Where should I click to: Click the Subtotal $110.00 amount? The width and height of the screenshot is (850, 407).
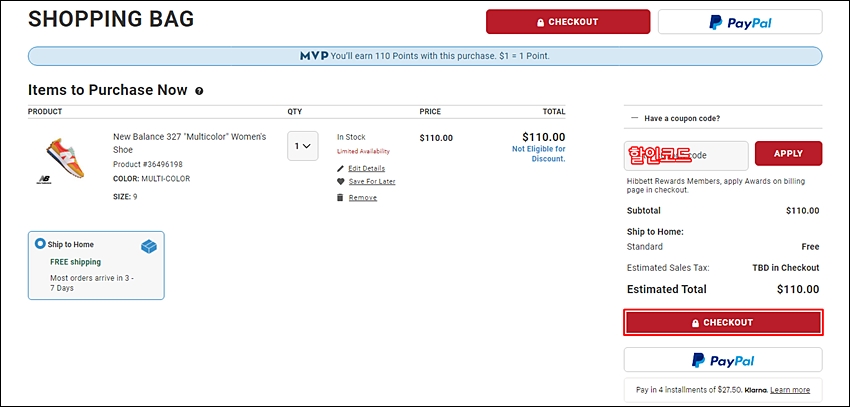point(803,211)
